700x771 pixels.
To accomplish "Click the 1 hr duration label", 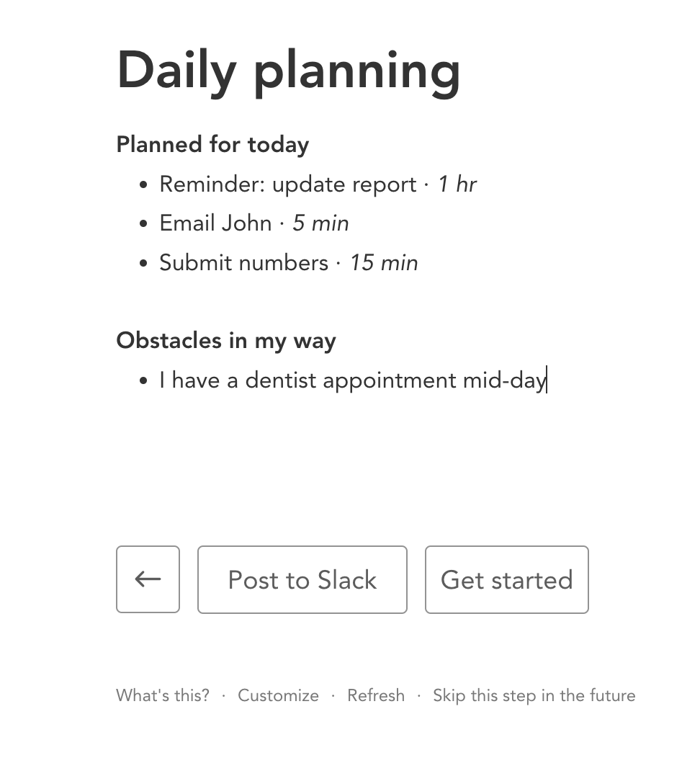I will tap(457, 184).
